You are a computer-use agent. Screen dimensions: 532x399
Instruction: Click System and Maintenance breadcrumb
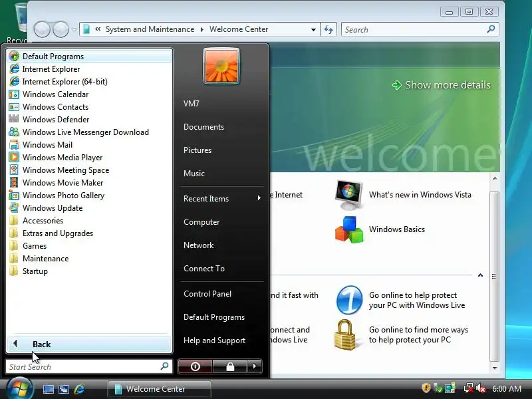pos(150,29)
